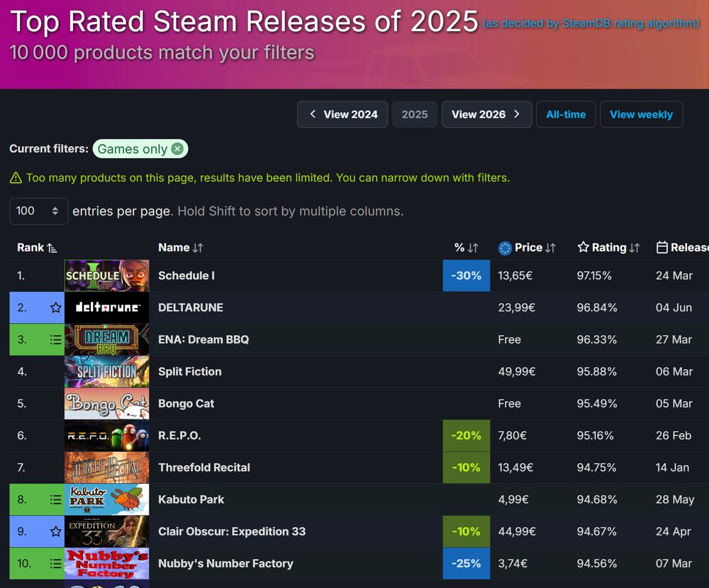
Task: Click the list icon beside Nubby's Number Factory rank
Action: 55,564
